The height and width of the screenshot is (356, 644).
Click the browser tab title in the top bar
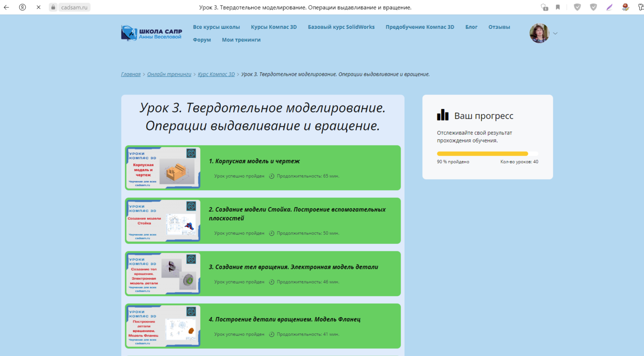(x=305, y=7)
